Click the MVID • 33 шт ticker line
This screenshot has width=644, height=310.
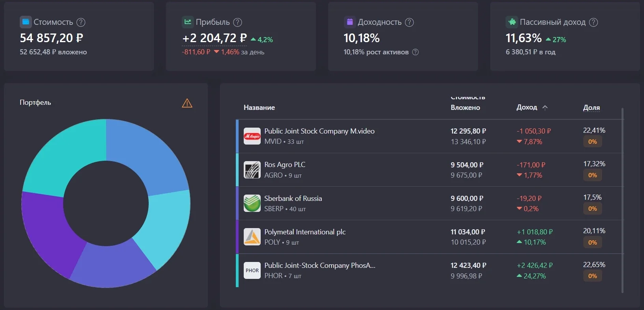pos(284,141)
